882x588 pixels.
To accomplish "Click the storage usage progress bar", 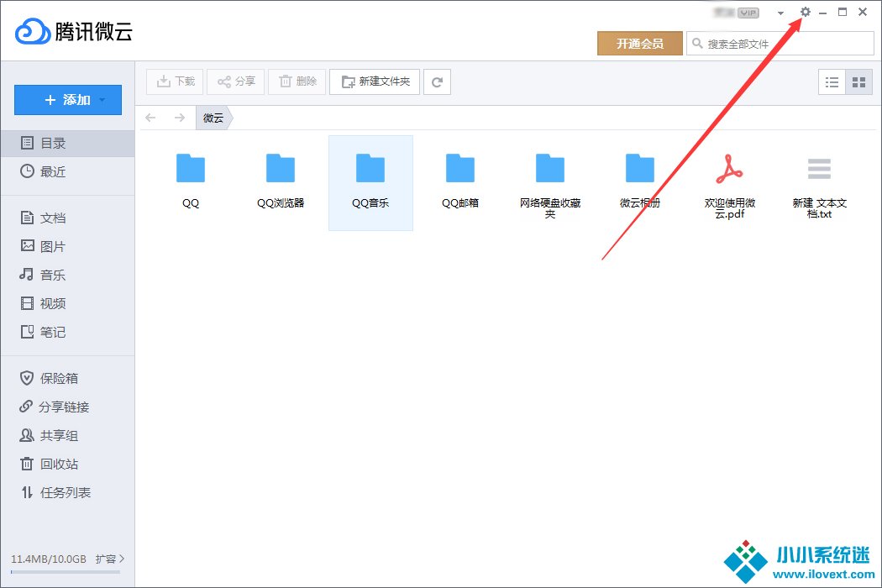I will coord(66,572).
